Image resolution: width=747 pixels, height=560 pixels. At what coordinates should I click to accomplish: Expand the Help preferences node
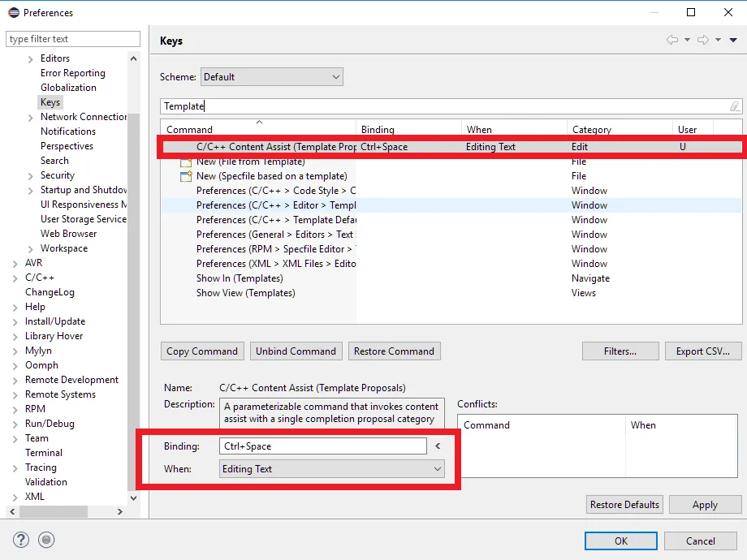(15, 308)
